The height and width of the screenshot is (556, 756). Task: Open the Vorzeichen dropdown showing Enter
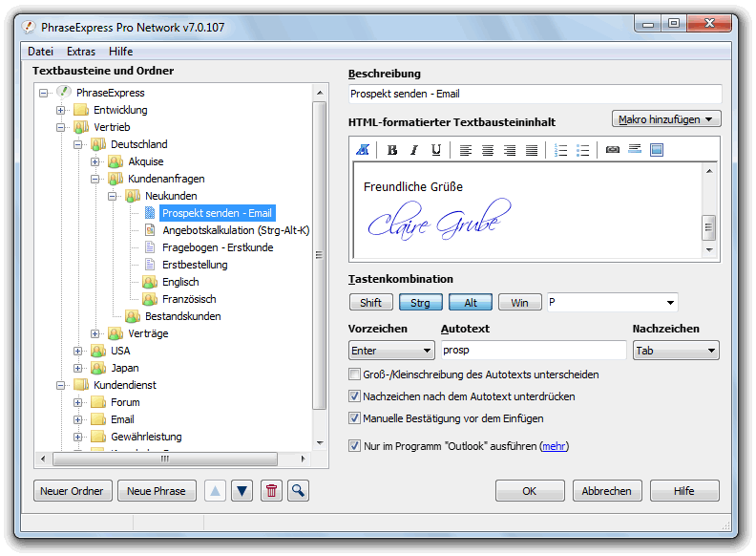390,351
